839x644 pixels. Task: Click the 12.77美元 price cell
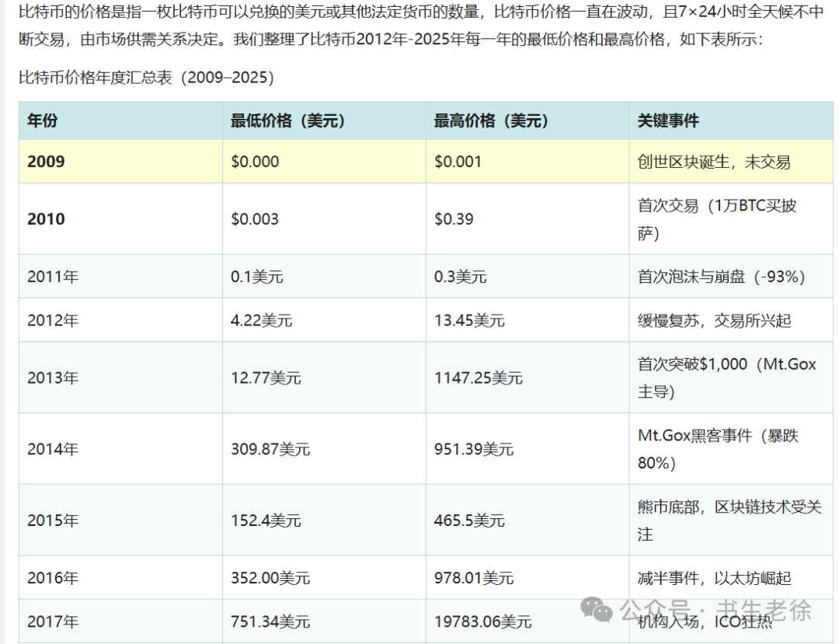pyautogui.click(x=324, y=377)
